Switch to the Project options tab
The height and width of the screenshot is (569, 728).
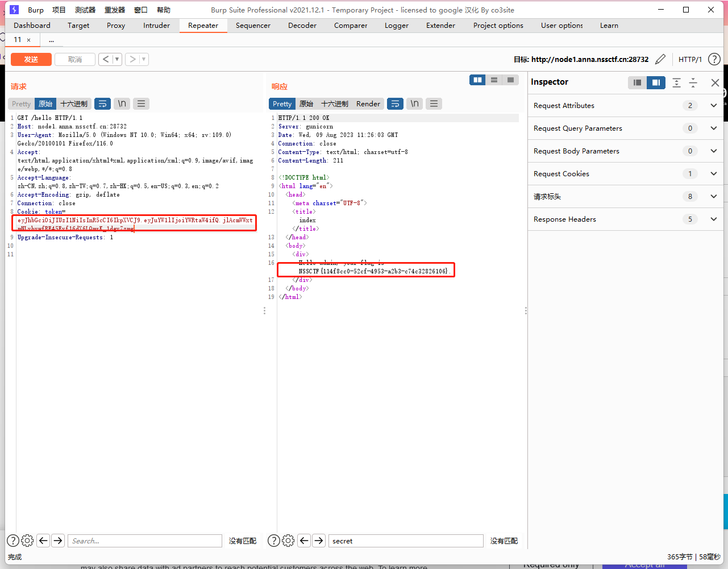(x=498, y=26)
